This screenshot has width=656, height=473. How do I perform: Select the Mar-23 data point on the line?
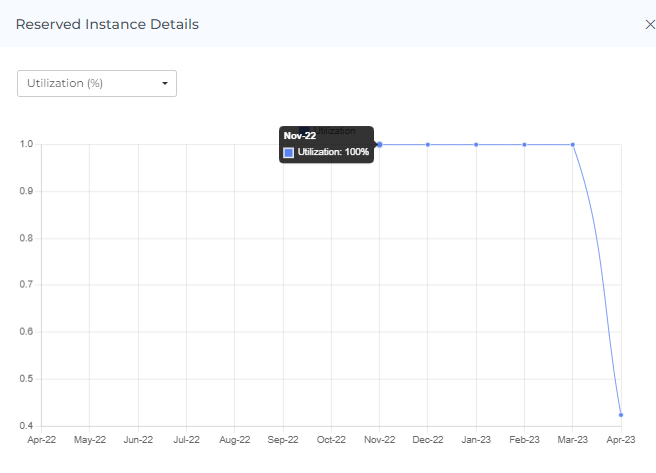coord(573,144)
